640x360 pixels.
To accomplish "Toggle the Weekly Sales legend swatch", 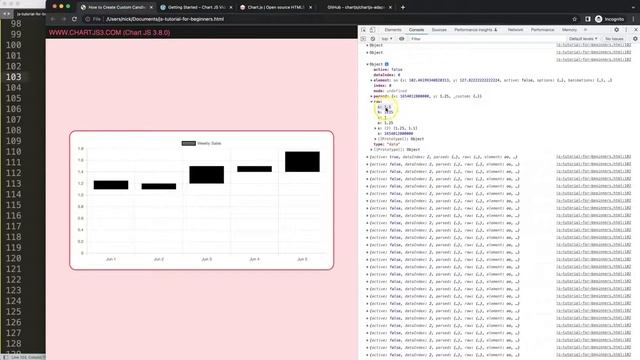I will (x=189, y=143).
